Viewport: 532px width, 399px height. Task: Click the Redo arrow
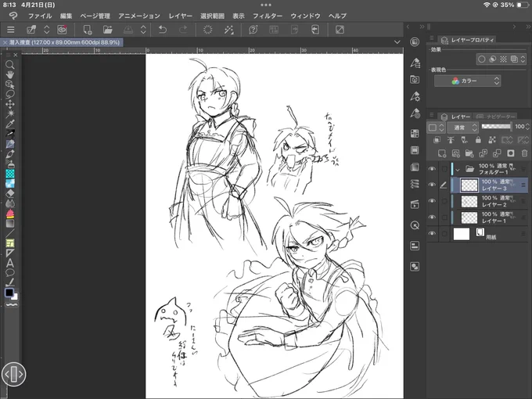pyautogui.click(x=183, y=30)
